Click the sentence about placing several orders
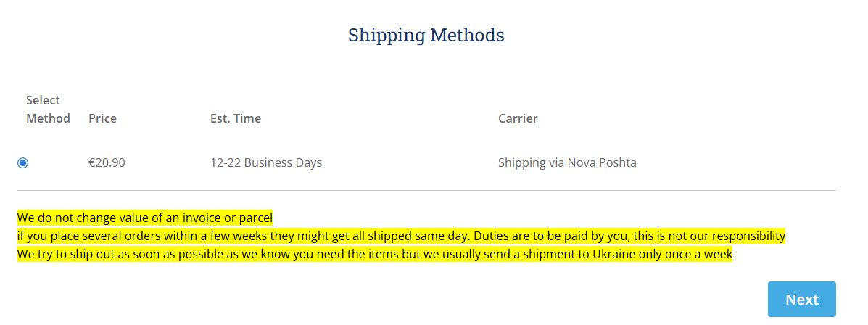 click(x=181, y=236)
